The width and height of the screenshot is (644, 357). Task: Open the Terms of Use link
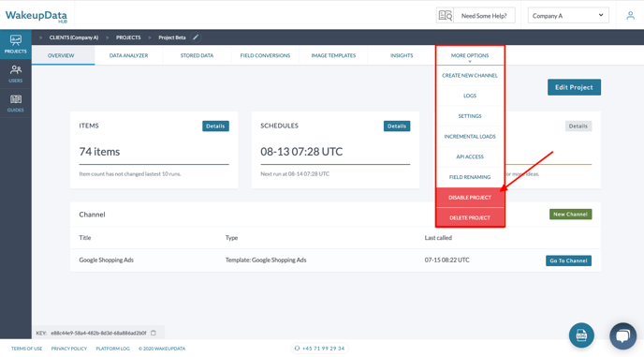(x=27, y=349)
